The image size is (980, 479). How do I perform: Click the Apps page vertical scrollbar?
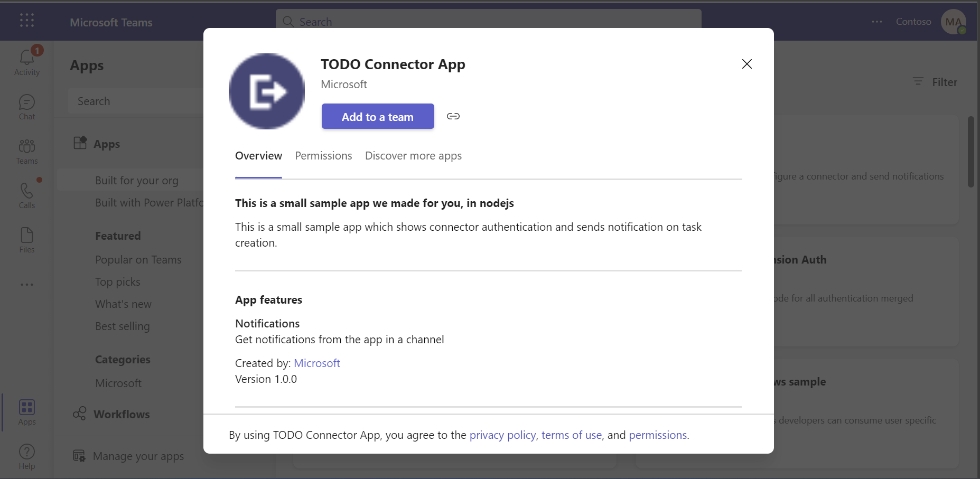click(971, 152)
